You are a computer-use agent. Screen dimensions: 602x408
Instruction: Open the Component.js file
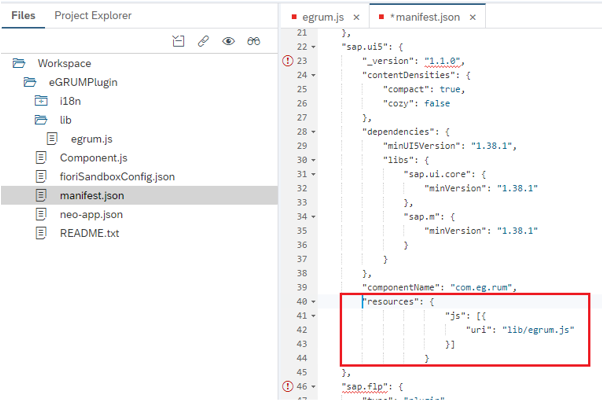point(93,158)
